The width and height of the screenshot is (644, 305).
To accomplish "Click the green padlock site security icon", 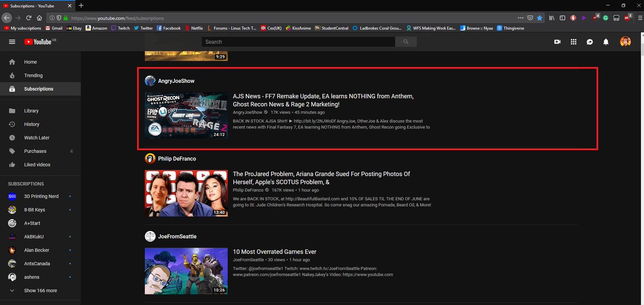I will 65,18.
